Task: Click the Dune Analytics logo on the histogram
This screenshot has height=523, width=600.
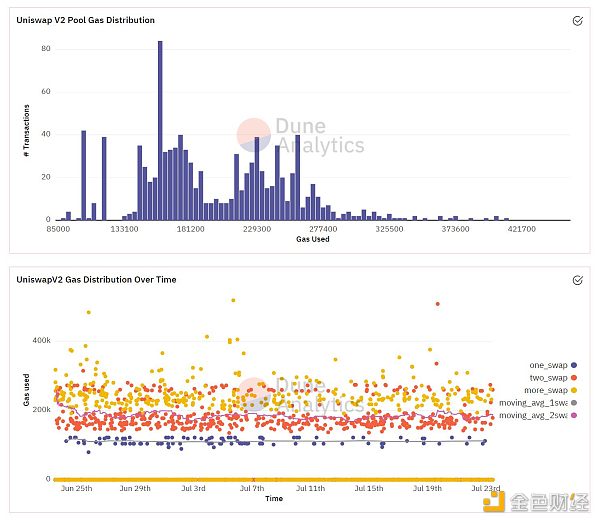Action: (300, 135)
